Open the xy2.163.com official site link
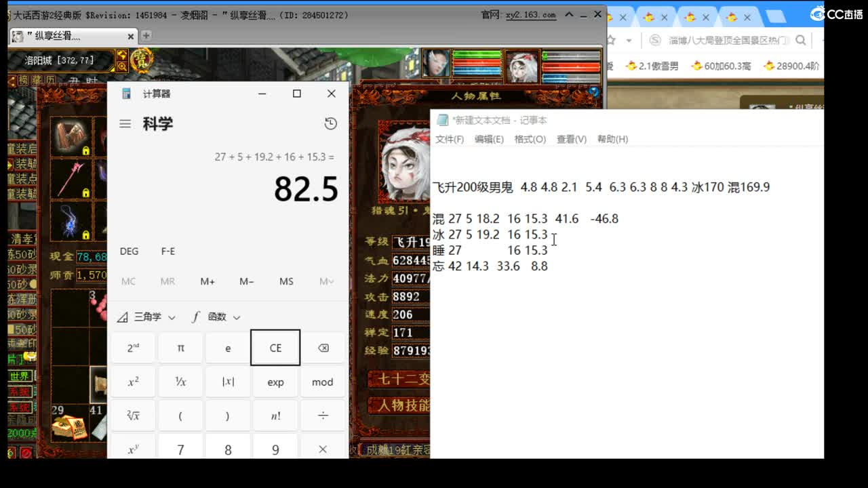This screenshot has width=868, height=488. pos(531,14)
